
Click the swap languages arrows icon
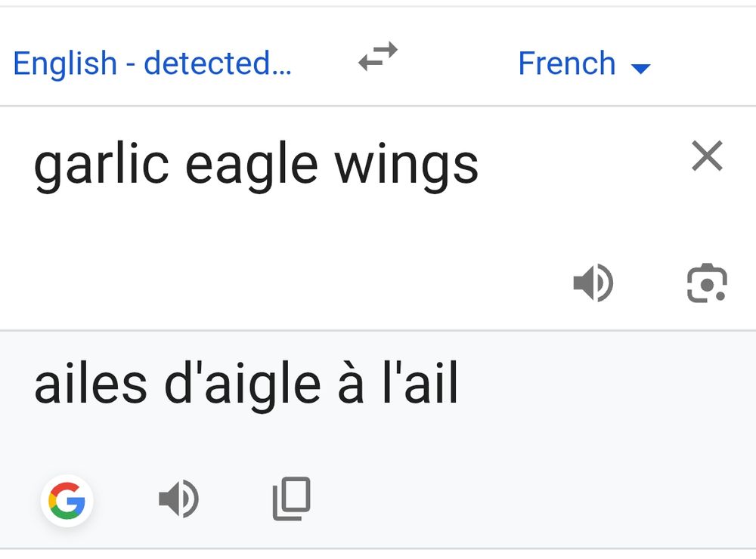pos(376,57)
